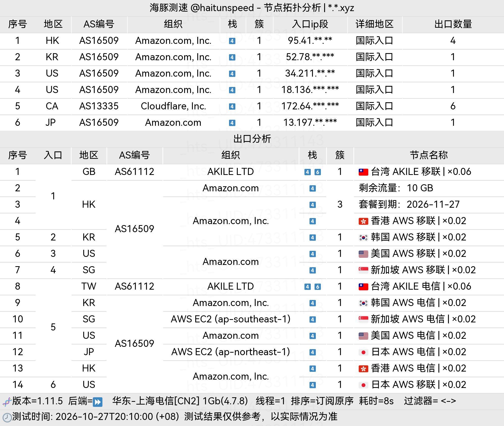
Task: Click the clock icon before 测试时间
Action: 7,417
